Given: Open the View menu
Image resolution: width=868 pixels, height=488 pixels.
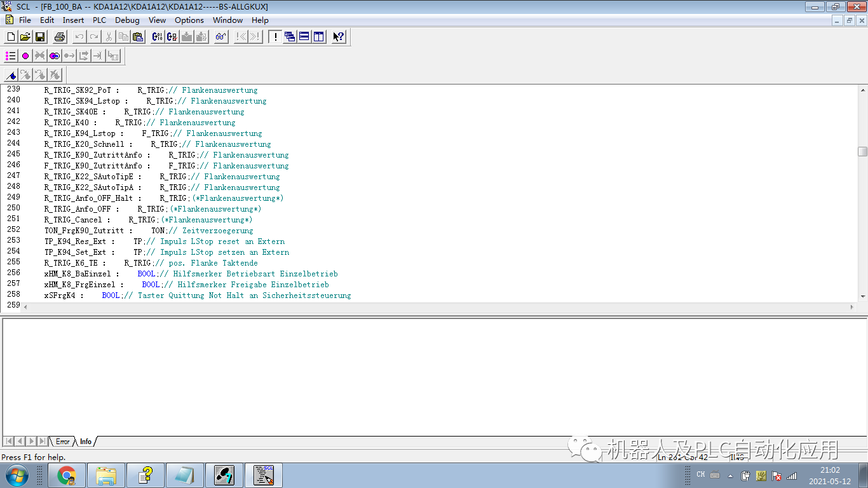Looking at the screenshot, I should point(157,20).
